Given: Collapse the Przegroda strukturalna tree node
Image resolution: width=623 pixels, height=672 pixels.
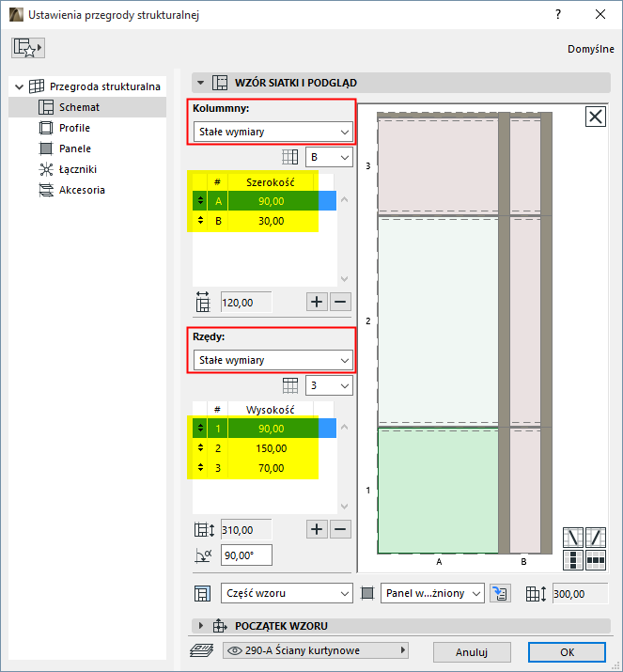Looking at the screenshot, I should click(x=19, y=86).
